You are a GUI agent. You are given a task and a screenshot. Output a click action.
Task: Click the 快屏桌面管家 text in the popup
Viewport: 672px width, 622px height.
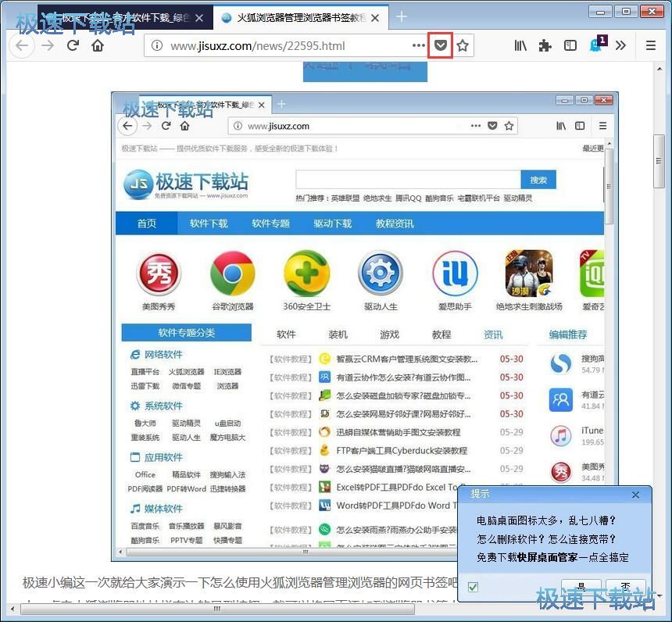547,557
